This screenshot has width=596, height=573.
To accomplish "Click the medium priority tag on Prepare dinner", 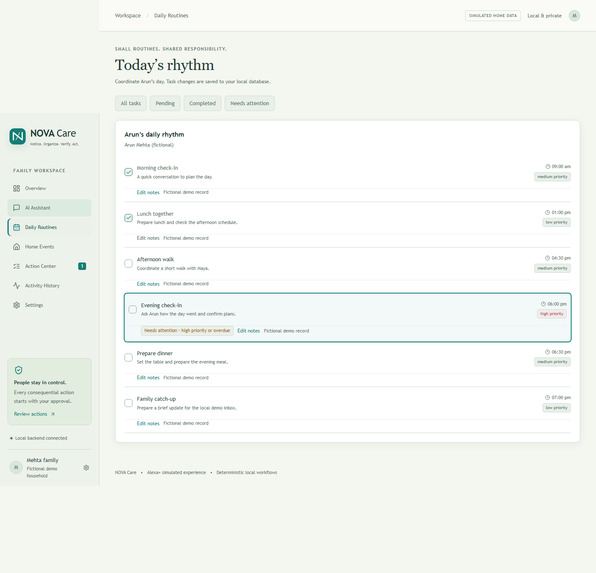I will click(552, 362).
